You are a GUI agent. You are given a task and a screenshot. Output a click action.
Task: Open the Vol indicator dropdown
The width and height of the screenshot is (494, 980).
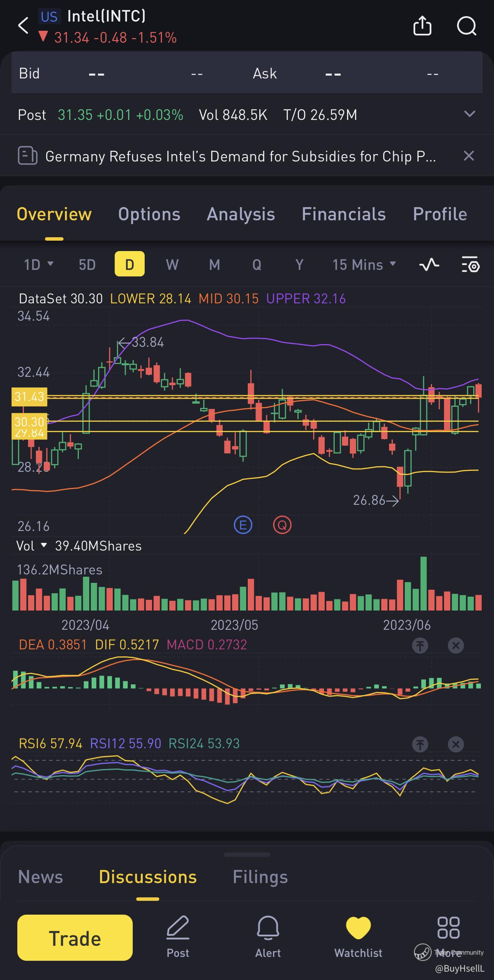coord(32,546)
